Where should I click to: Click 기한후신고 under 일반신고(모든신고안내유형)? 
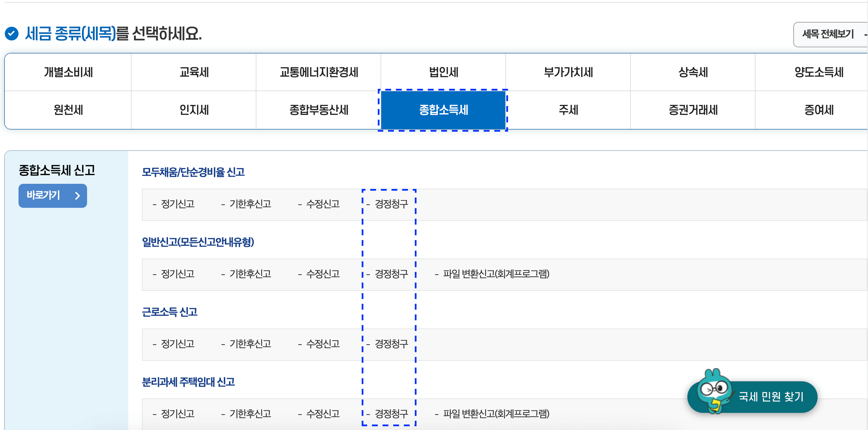pos(250,274)
